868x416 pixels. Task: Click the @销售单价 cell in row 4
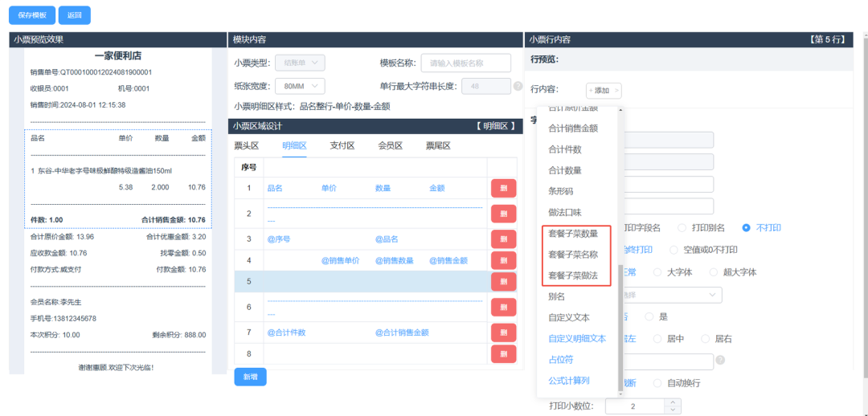[x=341, y=260]
